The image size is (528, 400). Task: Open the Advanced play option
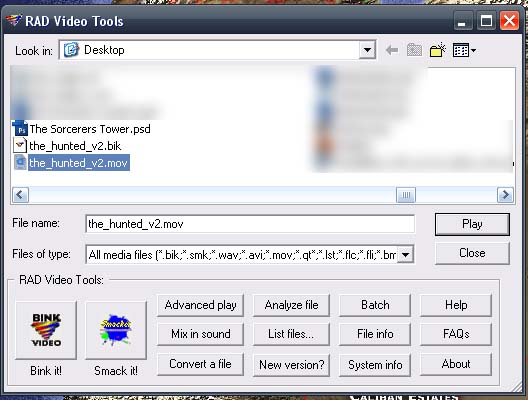[200, 305]
